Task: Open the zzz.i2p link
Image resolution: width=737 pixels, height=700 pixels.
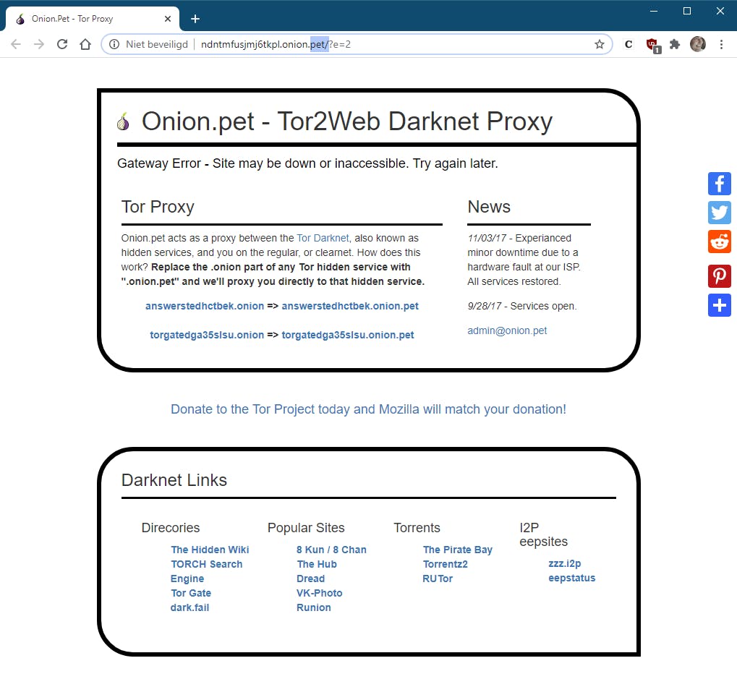Action: (x=564, y=563)
